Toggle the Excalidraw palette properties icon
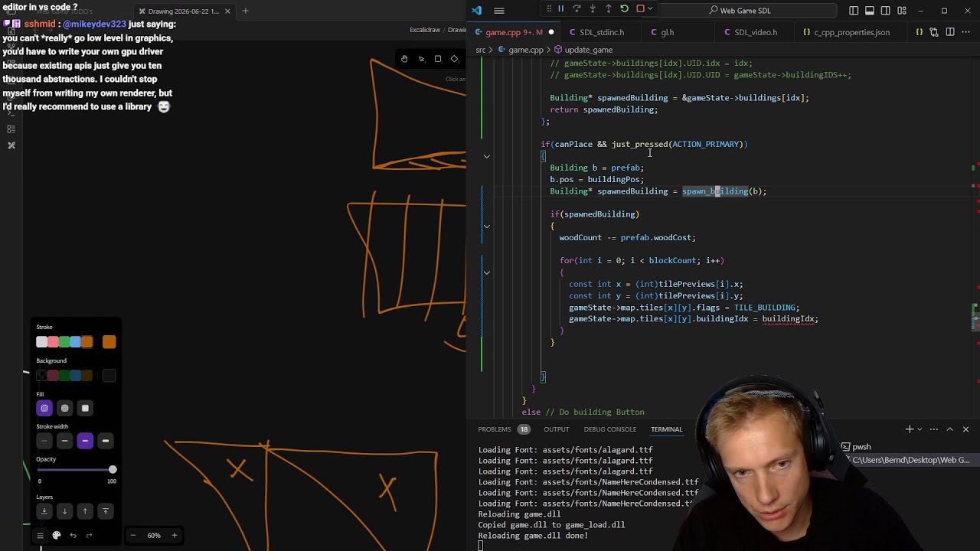 (56, 535)
